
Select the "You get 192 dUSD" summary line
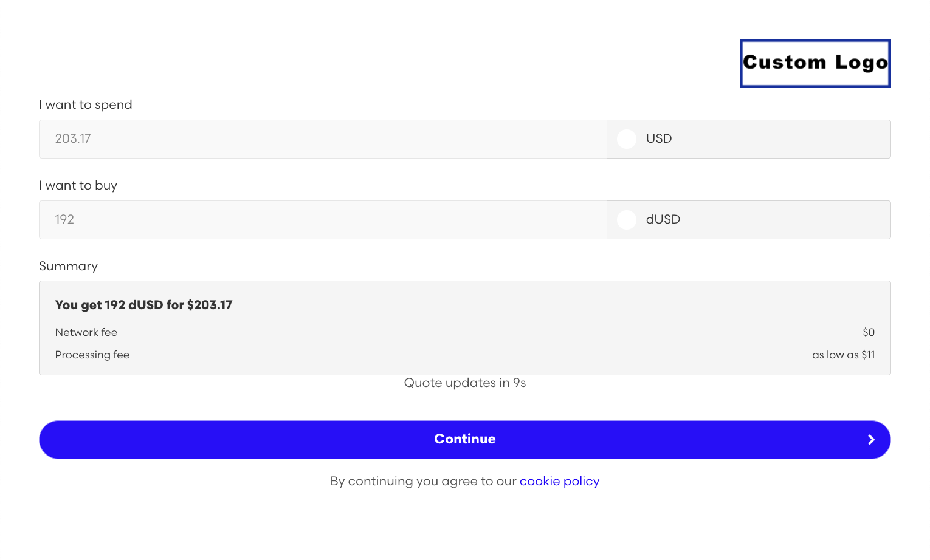pyautogui.click(x=143, y=305)
